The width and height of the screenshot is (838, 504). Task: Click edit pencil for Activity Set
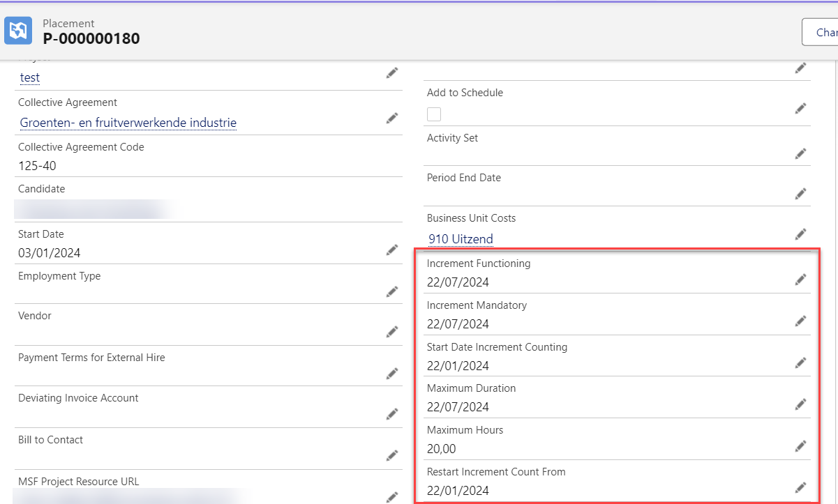click(x=800, y=153)
